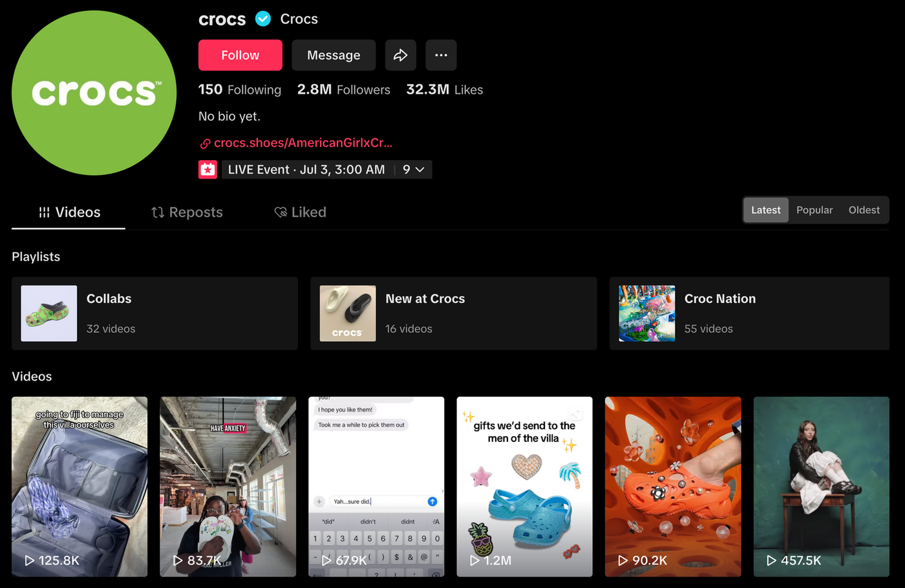Play the villa gifts video with 1.2M views

[x=525, y=487]
